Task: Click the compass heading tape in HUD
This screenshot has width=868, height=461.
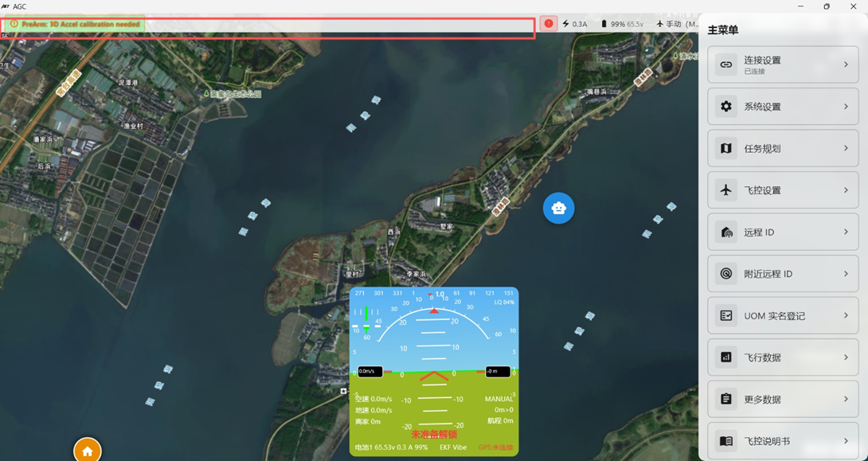Action: pyautogui.click(x=434, y=293)
